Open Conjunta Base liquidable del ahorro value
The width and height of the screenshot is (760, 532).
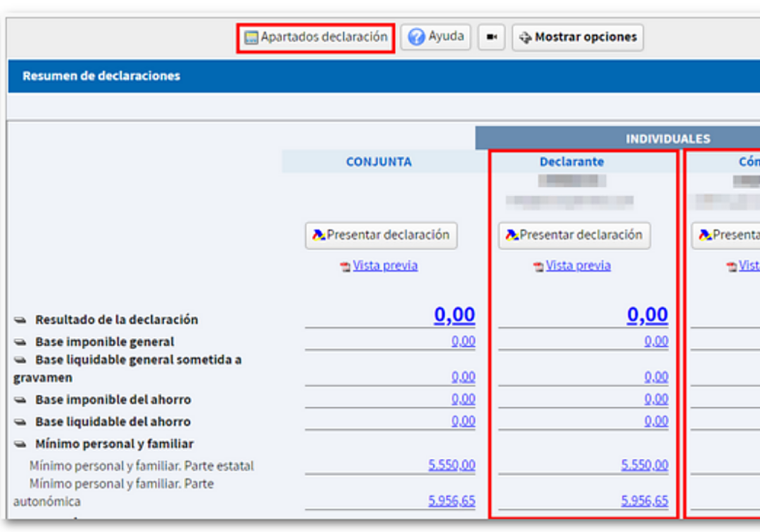click(464, 421)
